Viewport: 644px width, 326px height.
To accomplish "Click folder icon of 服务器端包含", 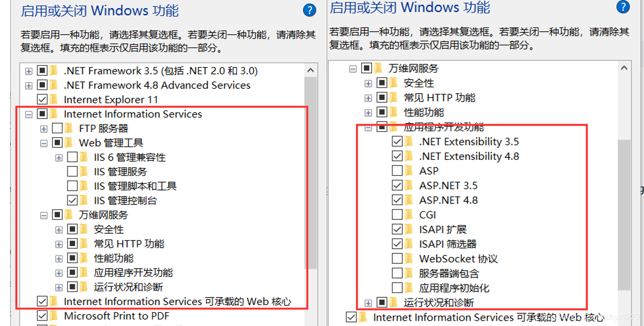I will tap(409, 273).
